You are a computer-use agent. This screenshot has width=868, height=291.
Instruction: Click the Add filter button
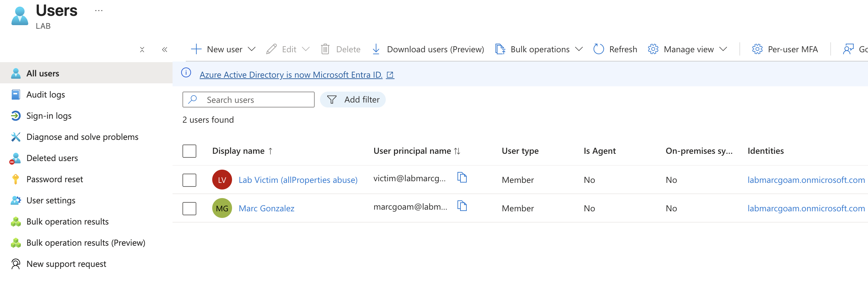click(352, 100)
